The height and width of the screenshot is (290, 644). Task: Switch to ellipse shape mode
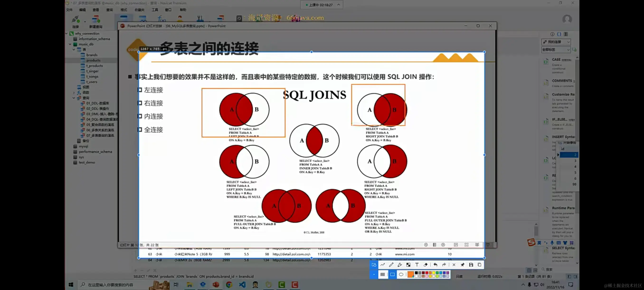tap(401, 275)
